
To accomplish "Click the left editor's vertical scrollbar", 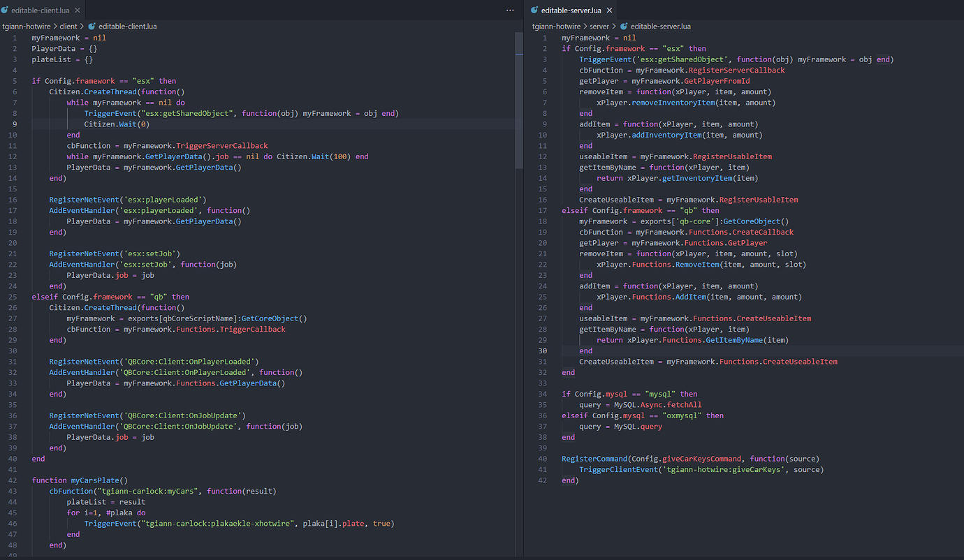I will click(519, 100).
